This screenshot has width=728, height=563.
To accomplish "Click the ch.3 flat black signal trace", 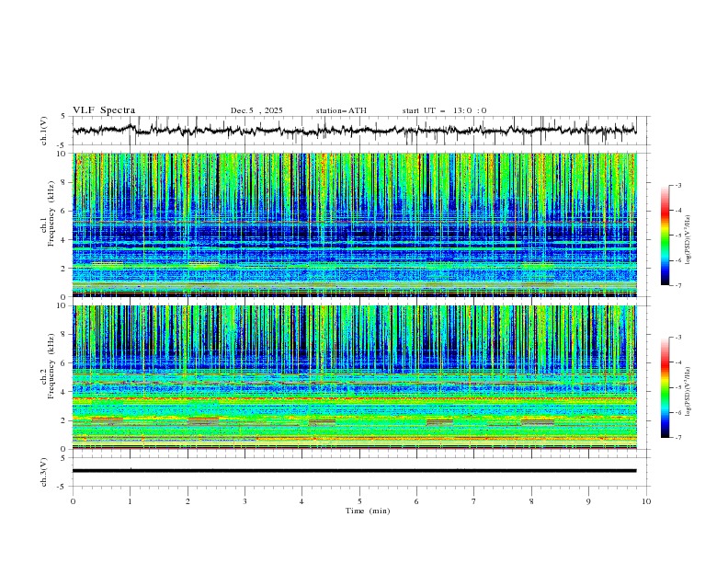I will point(354,471).
